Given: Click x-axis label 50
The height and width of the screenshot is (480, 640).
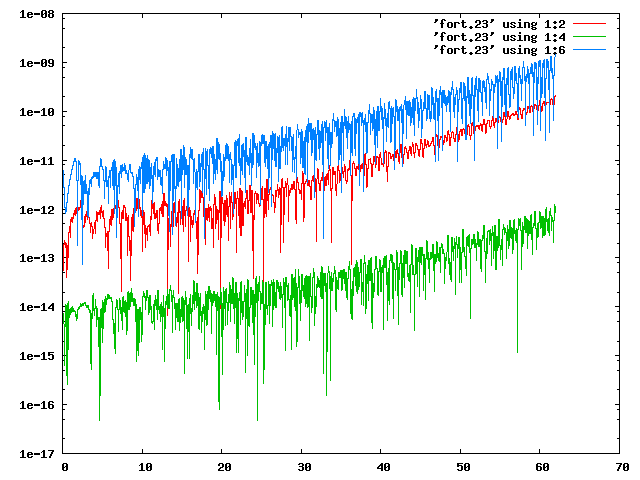Looking at the screenshot, I should 463,467.
